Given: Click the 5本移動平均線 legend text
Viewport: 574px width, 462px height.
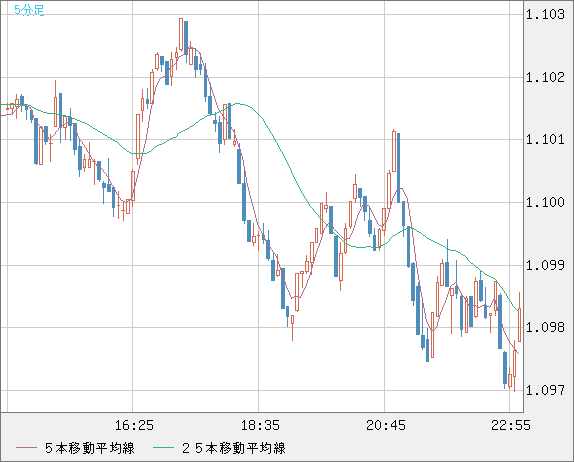Looking at the screenshot, I should coord(90,448).
